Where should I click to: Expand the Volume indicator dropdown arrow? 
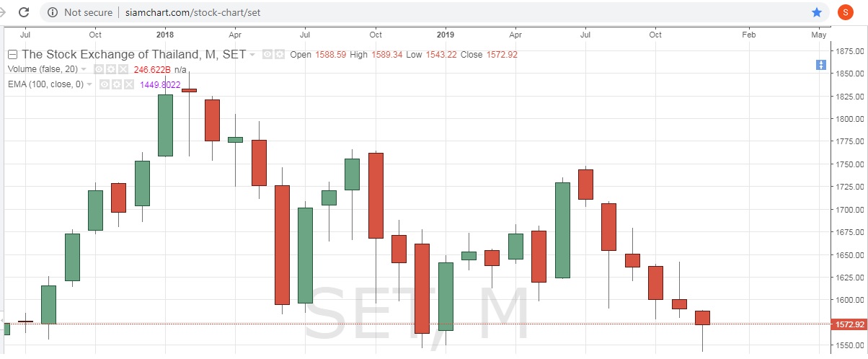[x=84, y=69]
